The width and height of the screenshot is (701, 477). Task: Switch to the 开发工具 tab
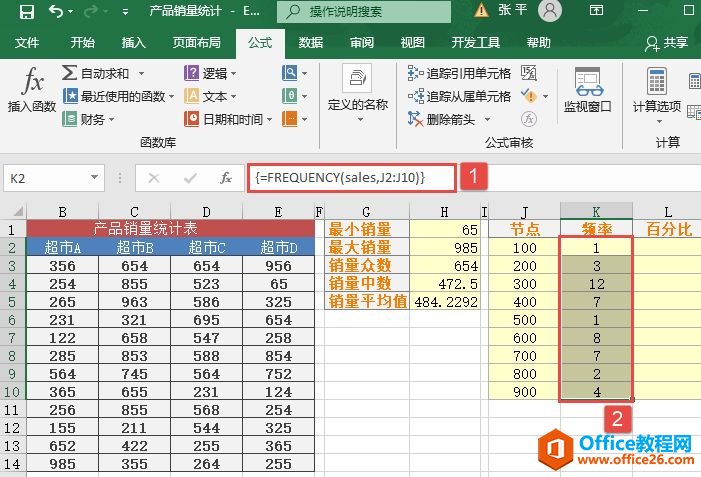pos(475,43)
